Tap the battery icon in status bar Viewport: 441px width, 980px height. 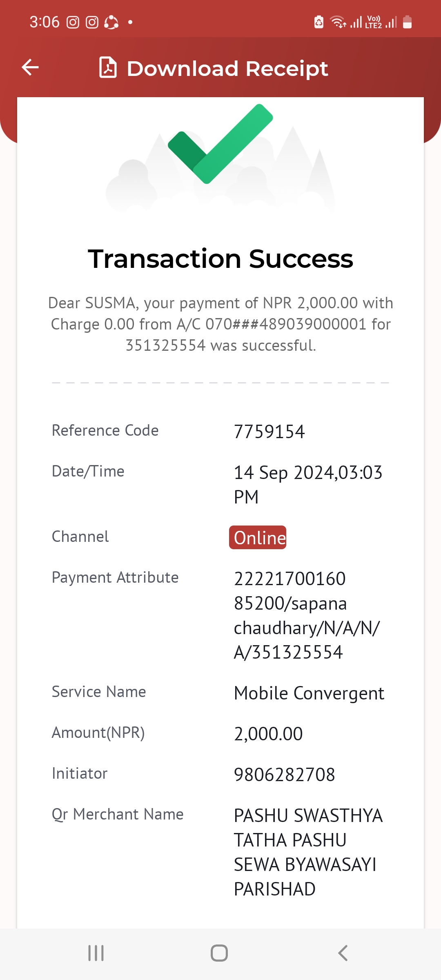(x=407, y=22)
